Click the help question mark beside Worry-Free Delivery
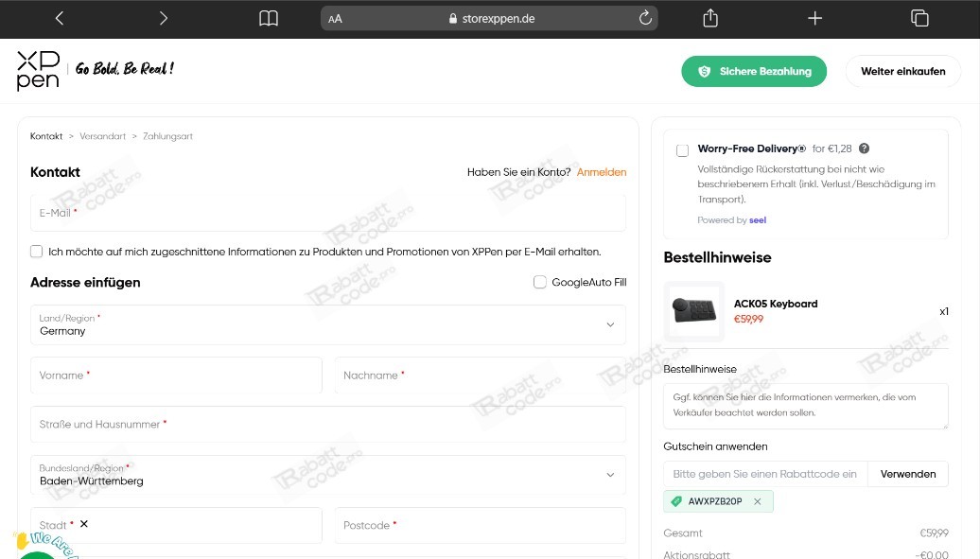 tap(864, 148)
